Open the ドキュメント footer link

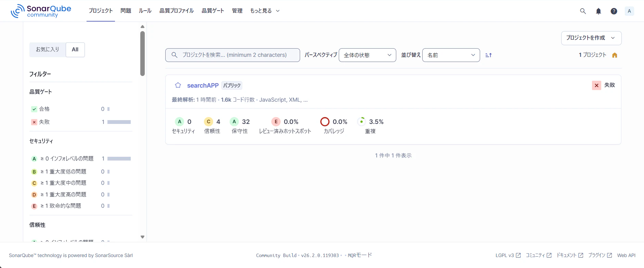tap(570, 255)
